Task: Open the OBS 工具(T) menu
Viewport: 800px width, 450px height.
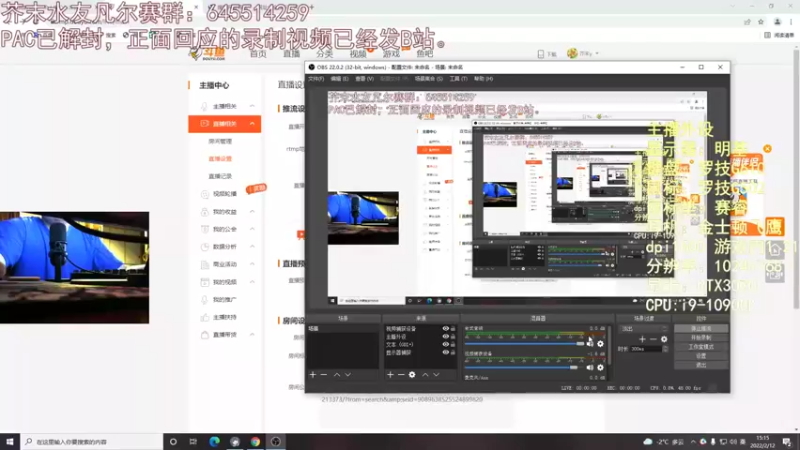Action: (458, 79)
